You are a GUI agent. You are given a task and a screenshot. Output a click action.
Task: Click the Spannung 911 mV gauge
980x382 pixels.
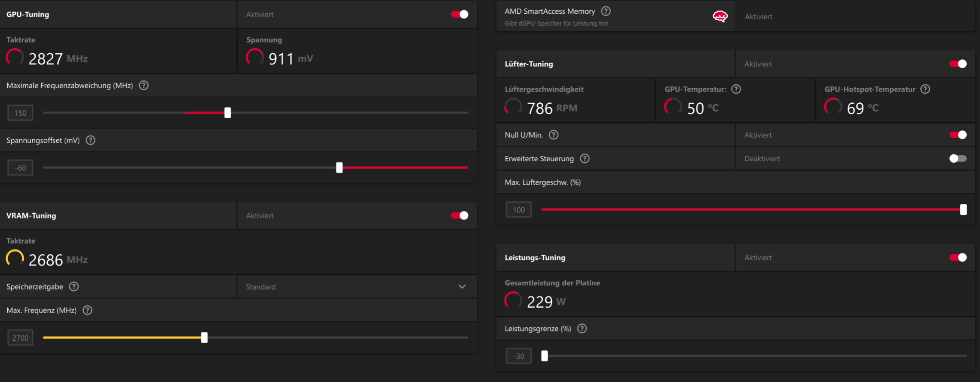point(255,58)
